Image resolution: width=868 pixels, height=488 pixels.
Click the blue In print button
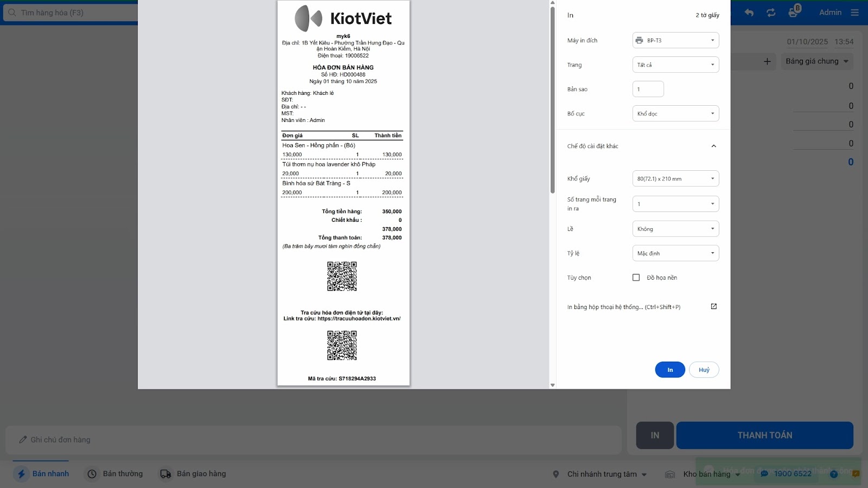670,370
